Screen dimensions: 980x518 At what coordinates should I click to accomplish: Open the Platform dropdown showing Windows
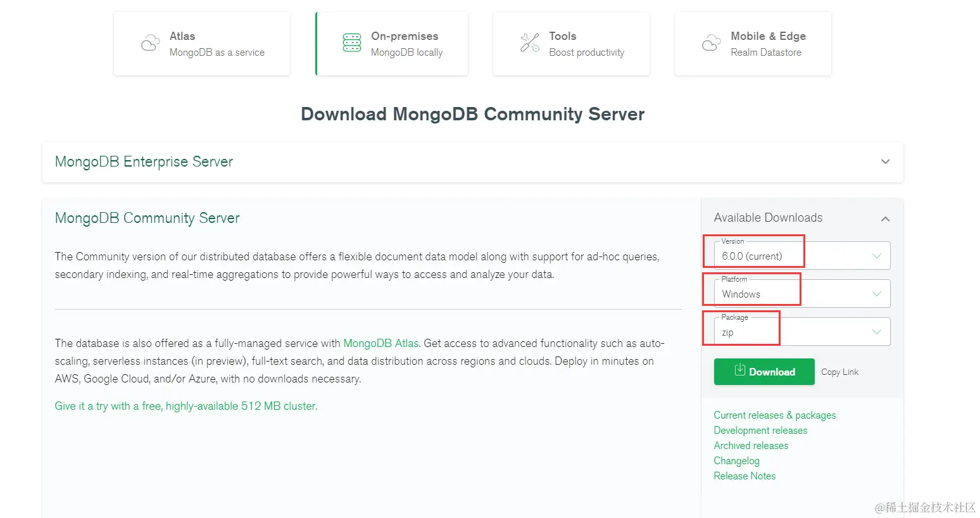[x=802, y=294]
